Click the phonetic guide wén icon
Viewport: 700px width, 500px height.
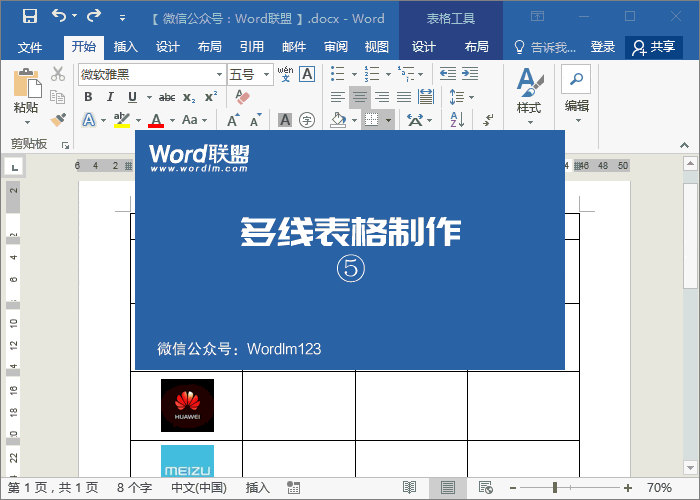point(285,74)
